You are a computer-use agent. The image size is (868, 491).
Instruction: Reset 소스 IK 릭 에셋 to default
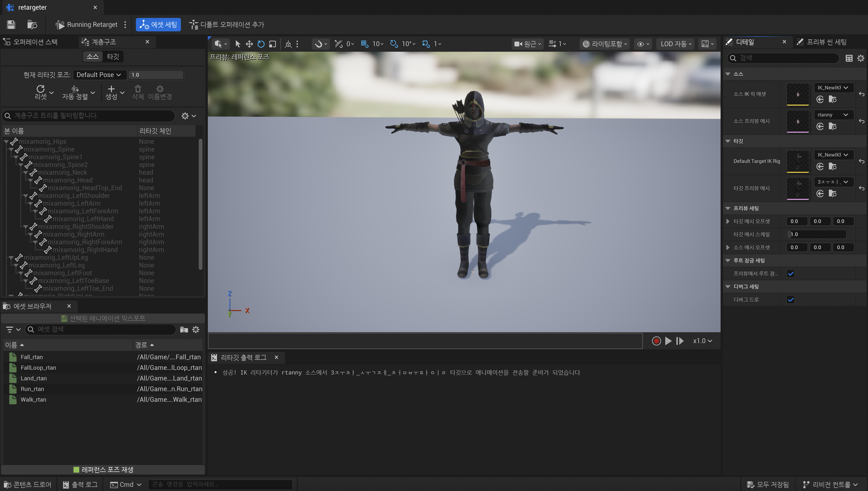(x=861, y=94)
